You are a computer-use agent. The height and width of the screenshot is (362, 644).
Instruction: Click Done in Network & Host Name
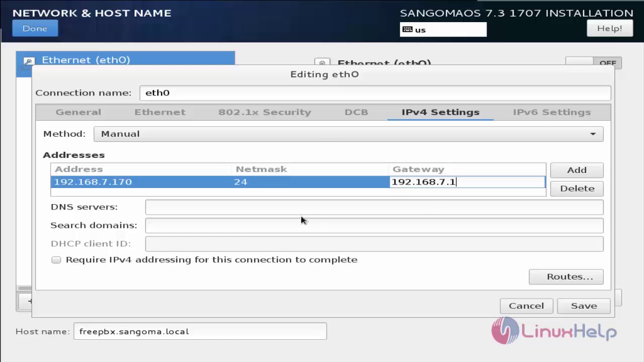pyautogui.click(x=35, y=29)
